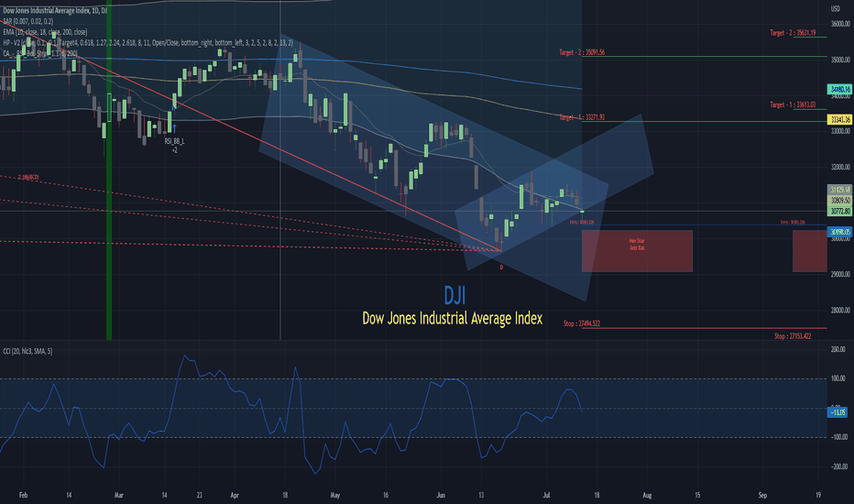Select the Anti Bat pattern label in red zone
This screenshot has height=504, width=854.
(x=637, y=248)
